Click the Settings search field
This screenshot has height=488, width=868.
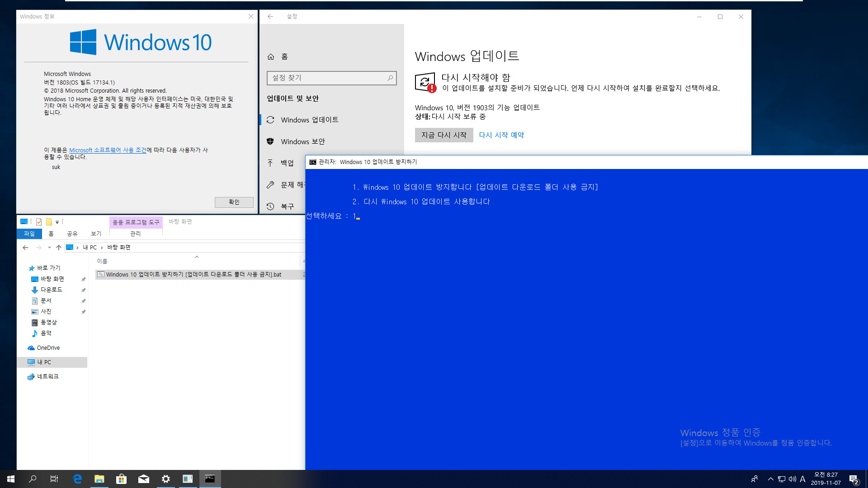pos(331,78)
